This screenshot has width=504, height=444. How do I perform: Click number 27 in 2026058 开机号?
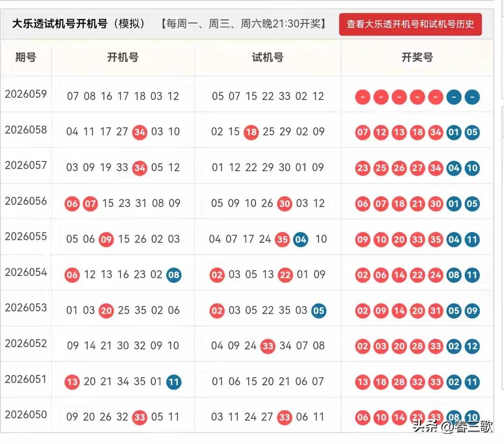click(122, 132)
